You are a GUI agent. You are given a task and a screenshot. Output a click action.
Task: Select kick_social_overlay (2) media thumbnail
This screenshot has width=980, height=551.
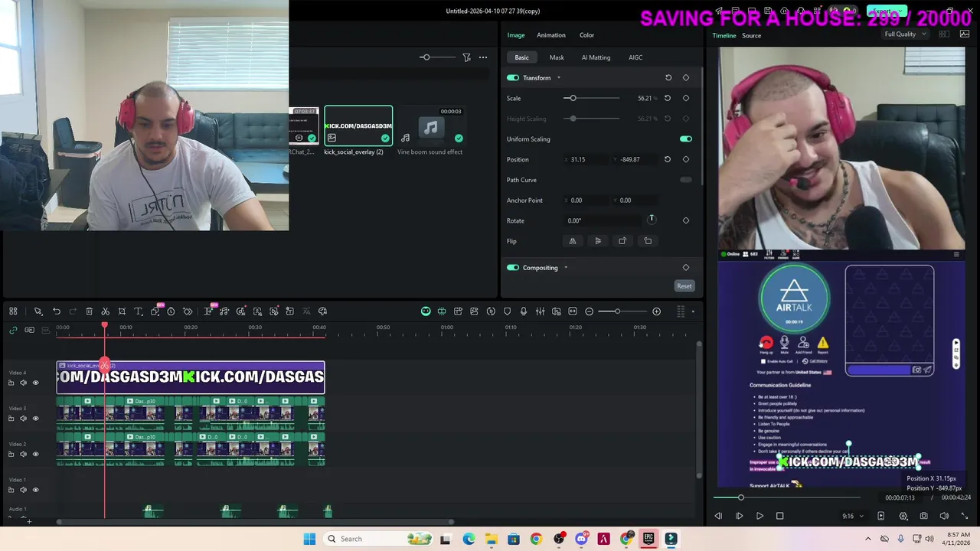pyautogui.click(x=358, y=126)
